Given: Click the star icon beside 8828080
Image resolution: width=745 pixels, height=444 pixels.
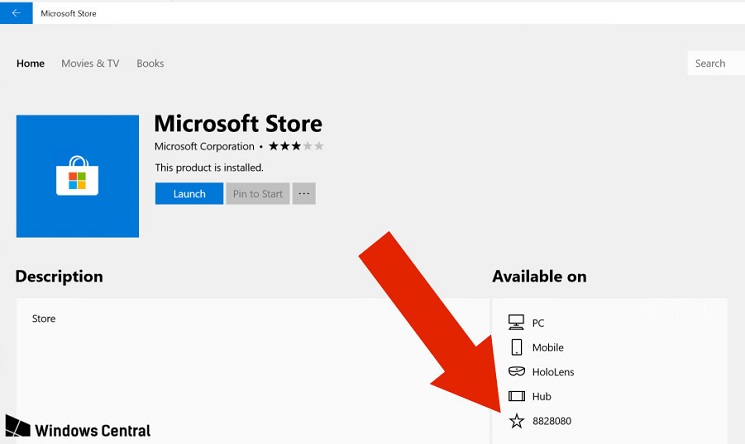Looking at the screenshot, I should click(516, 421).
